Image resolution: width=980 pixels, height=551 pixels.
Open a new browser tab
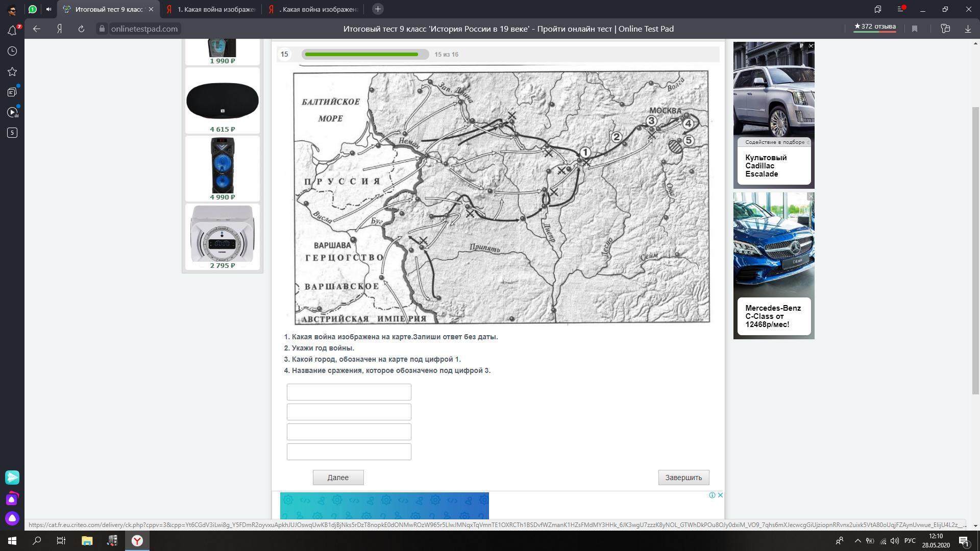pyautogui.click(x=378, y=9)
